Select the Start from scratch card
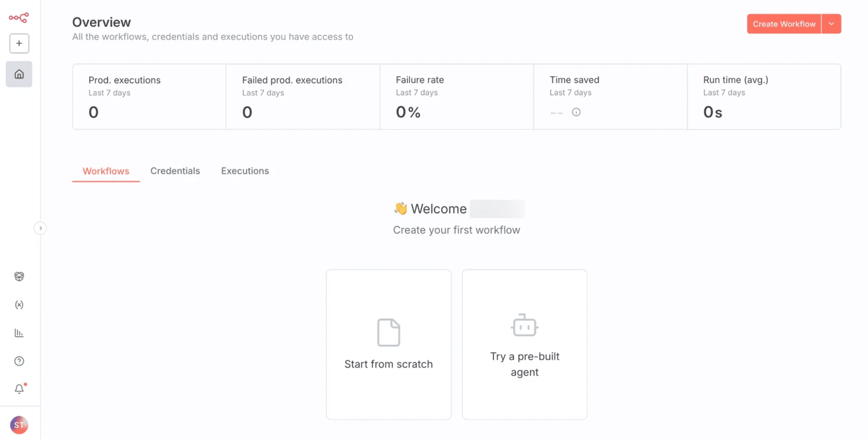Viewport: 868px width, 440px height. click(388, 344)
